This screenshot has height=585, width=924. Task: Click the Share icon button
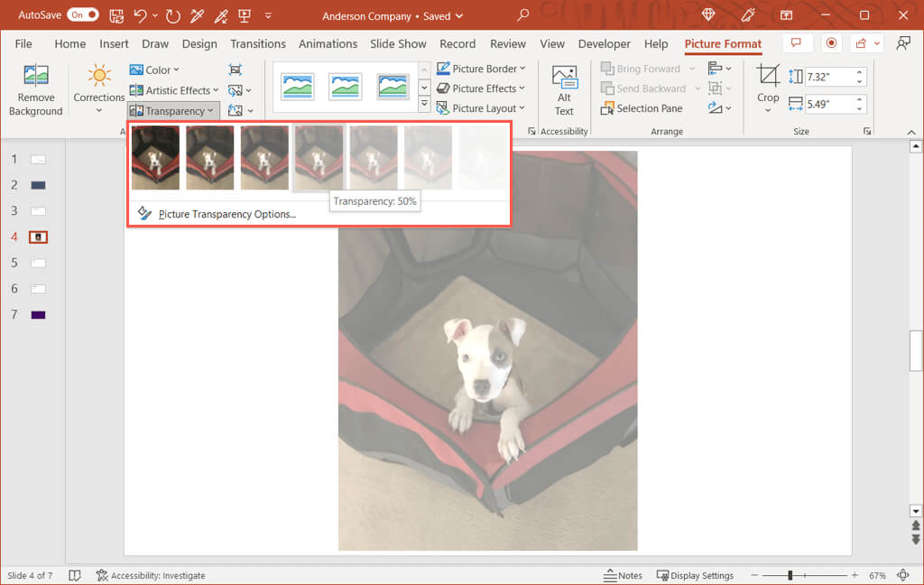click(861, 43)
